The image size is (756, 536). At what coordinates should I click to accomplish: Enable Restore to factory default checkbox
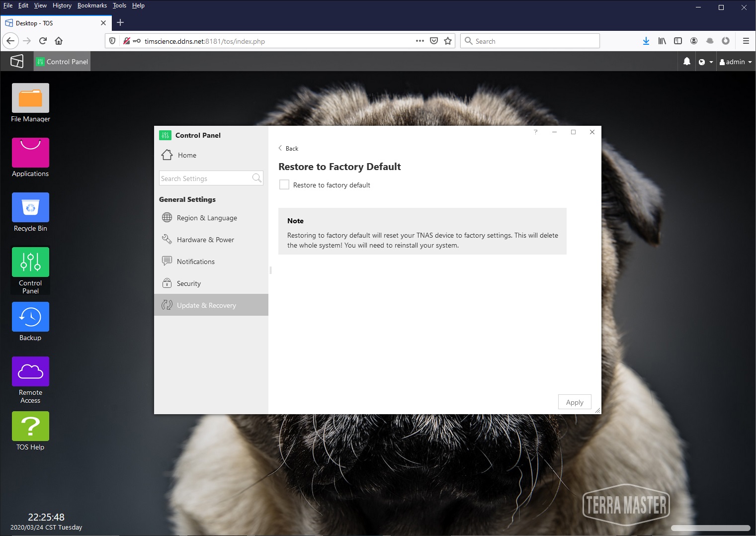click(x=284, y=185)
